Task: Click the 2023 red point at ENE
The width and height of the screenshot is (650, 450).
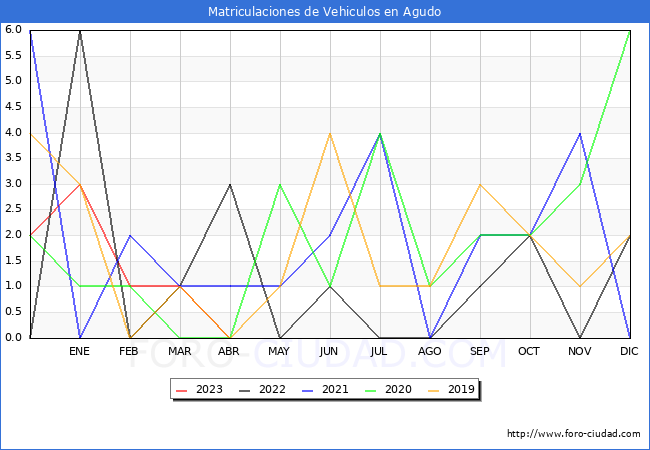Action: [x=80, y=184]
